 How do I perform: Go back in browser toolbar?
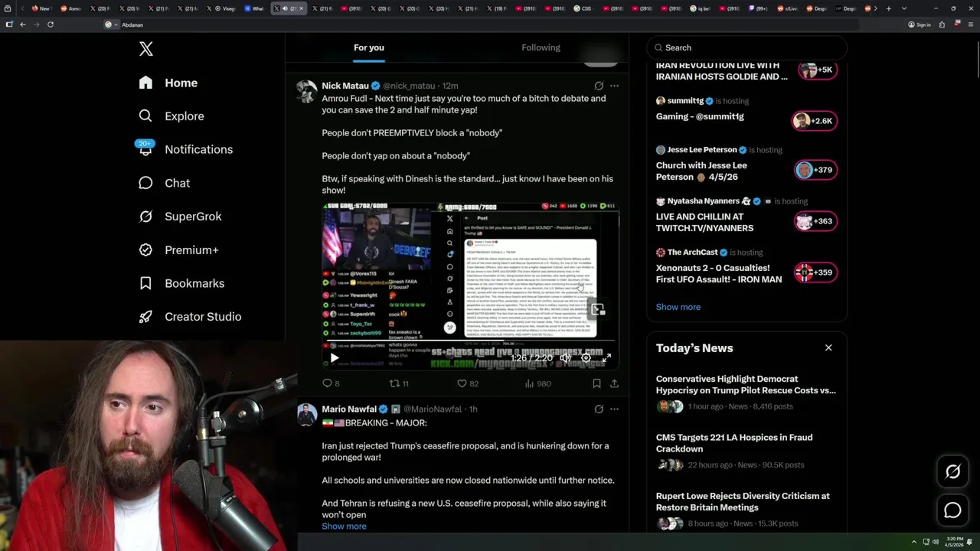pos(23,24)
